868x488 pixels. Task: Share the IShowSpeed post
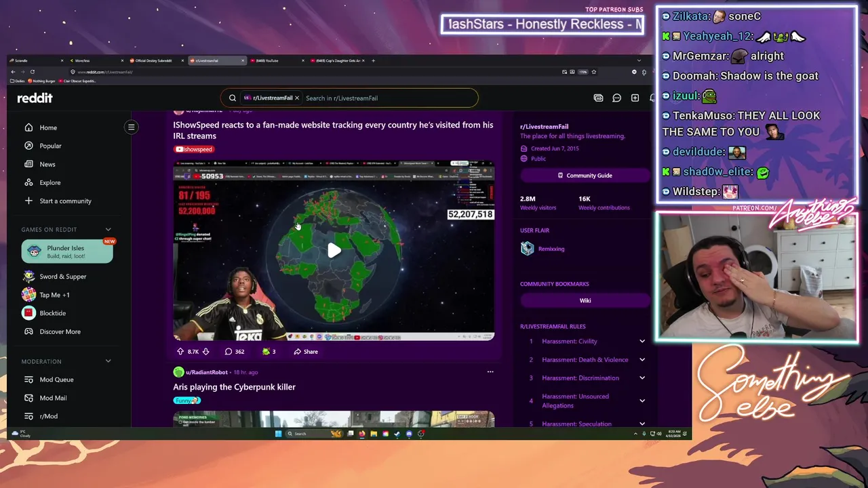(306, 352)
